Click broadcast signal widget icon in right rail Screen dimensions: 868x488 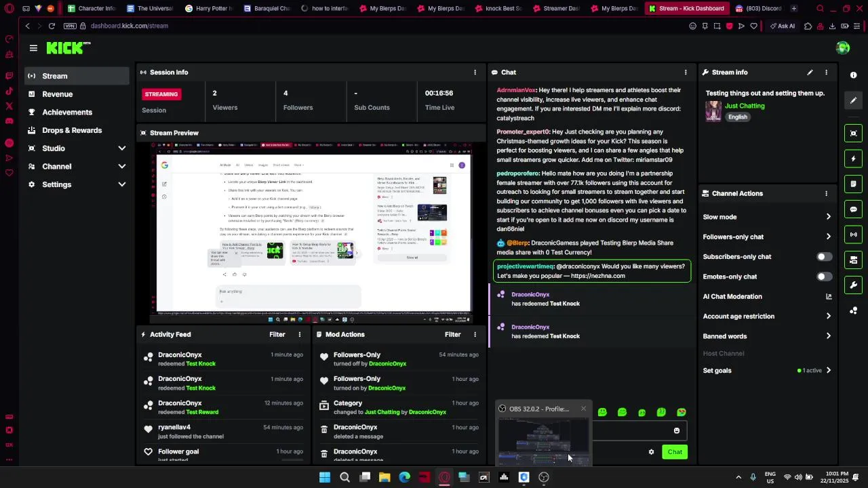click(x=854, y=235)
